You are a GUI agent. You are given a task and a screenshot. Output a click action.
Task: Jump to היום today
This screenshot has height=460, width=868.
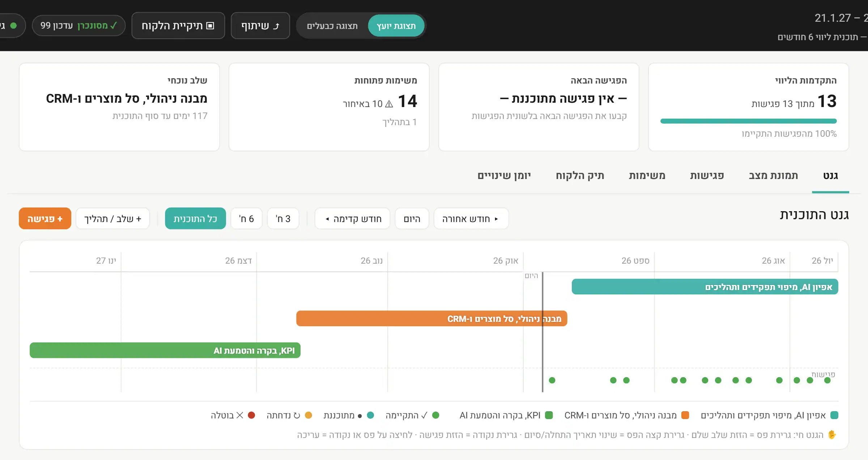(x=412, y=218)
